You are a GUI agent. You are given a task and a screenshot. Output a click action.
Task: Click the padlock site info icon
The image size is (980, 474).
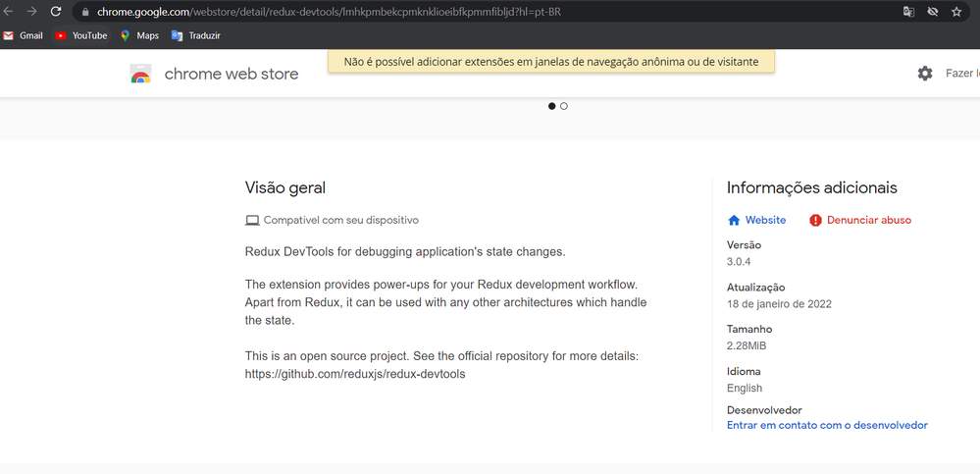tap(85, 11)
